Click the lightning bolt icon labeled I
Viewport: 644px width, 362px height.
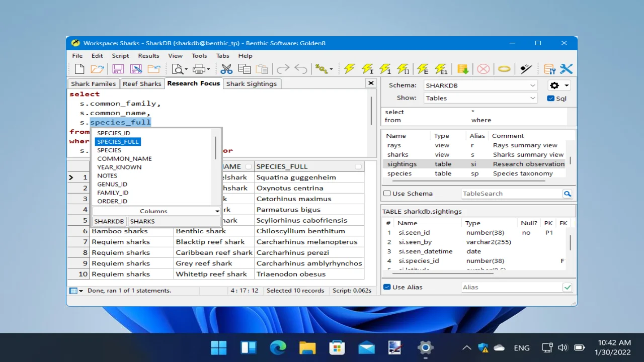pyautogui.click(x=368, y=69)
